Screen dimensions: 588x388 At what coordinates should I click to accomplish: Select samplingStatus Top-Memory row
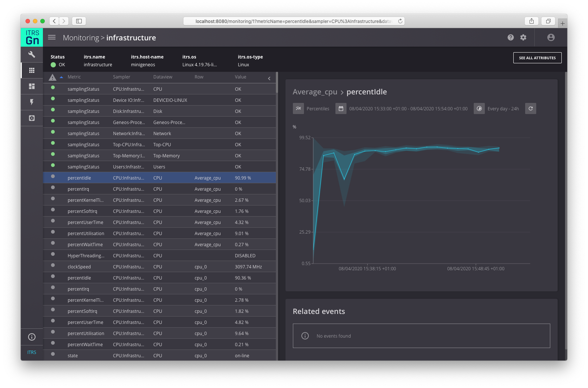point(159,155)
